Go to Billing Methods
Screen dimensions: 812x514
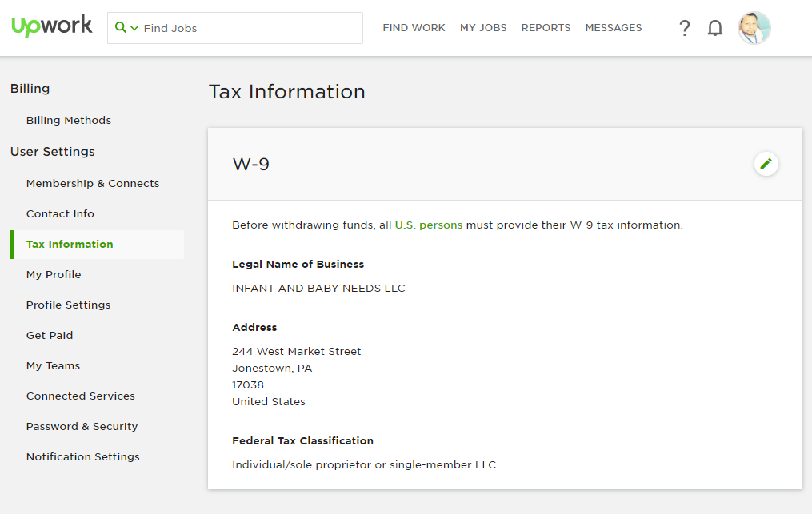tap(69, 120)
